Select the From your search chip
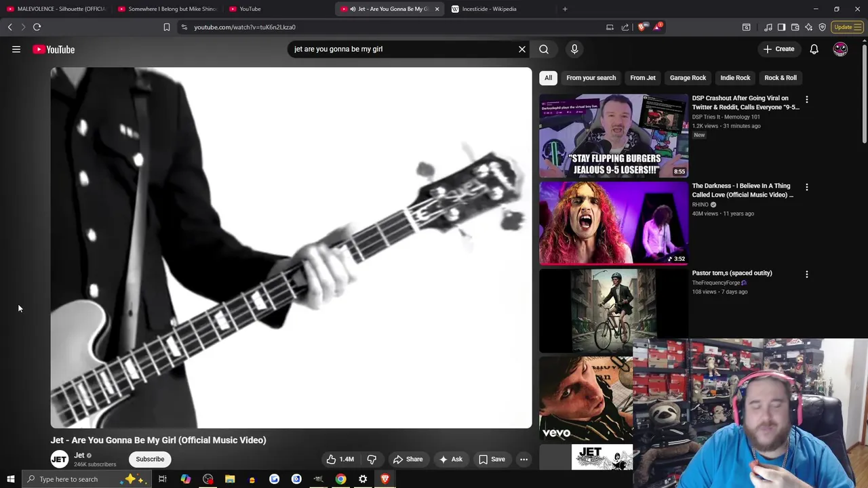This screenshot has height=488, width=868. [591, 77]
